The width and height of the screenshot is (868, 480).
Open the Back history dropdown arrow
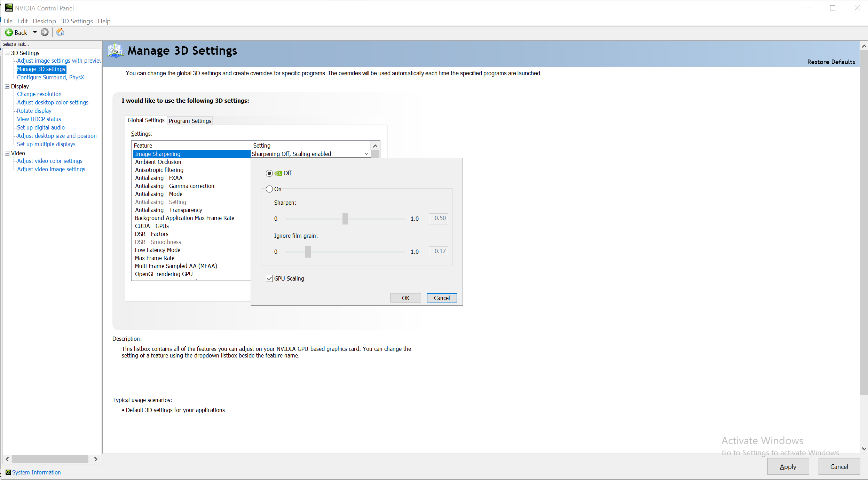click(x=35, y=32)
